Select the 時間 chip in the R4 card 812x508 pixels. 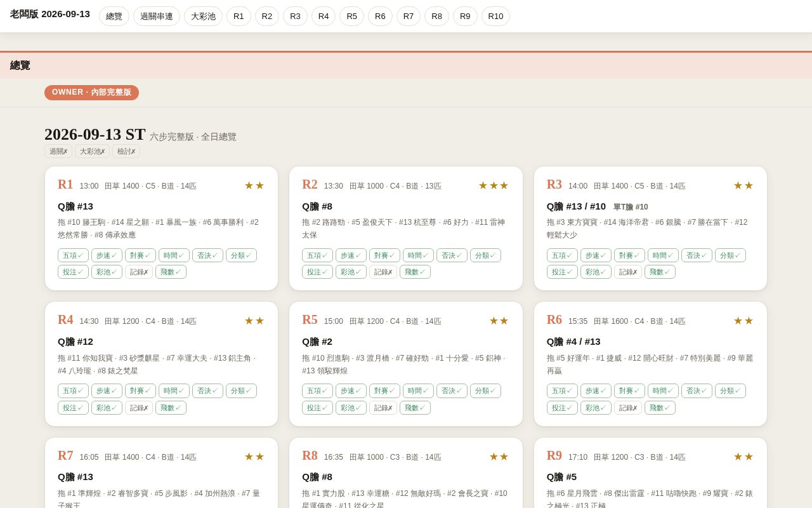point(174,391)
